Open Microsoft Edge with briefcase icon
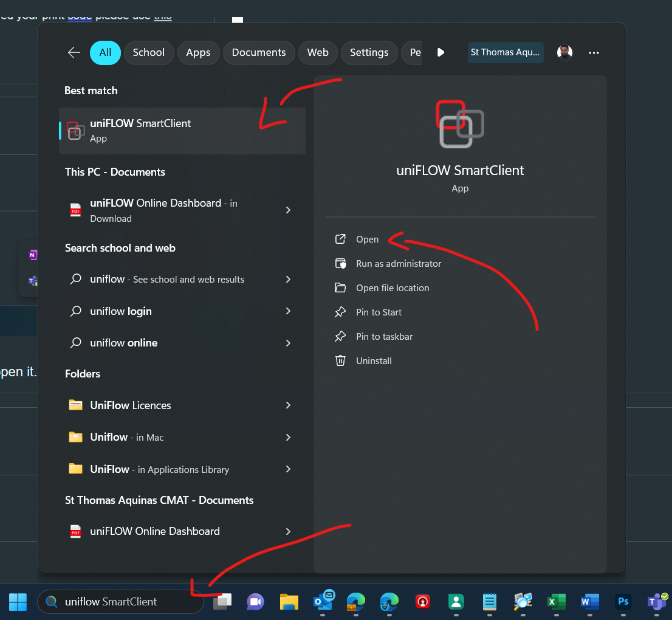The width and height of the screenshot is (672, 620). tap(355, 602)
